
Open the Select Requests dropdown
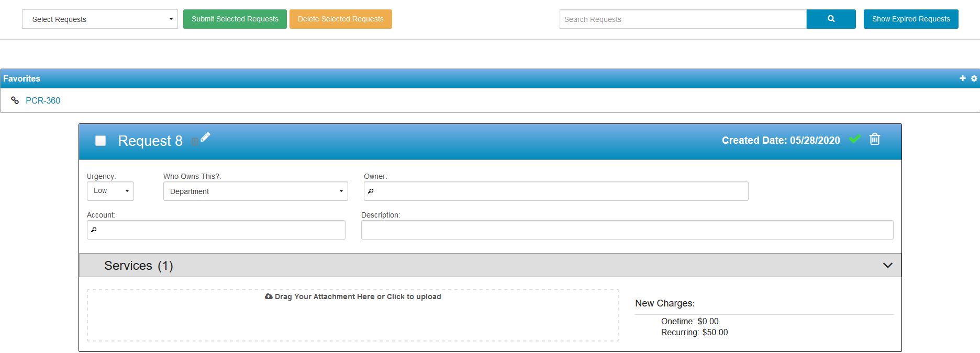click(x=99, y=19)
